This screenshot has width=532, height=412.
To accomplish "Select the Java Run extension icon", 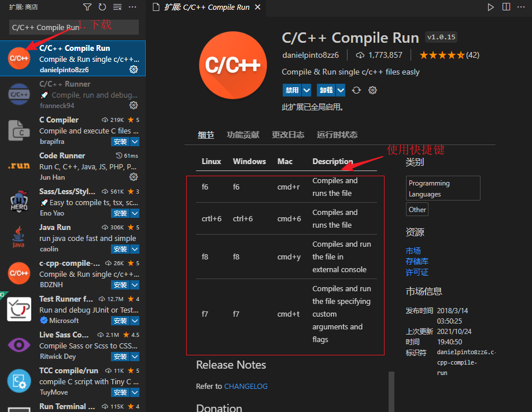I will click(19, 237).
